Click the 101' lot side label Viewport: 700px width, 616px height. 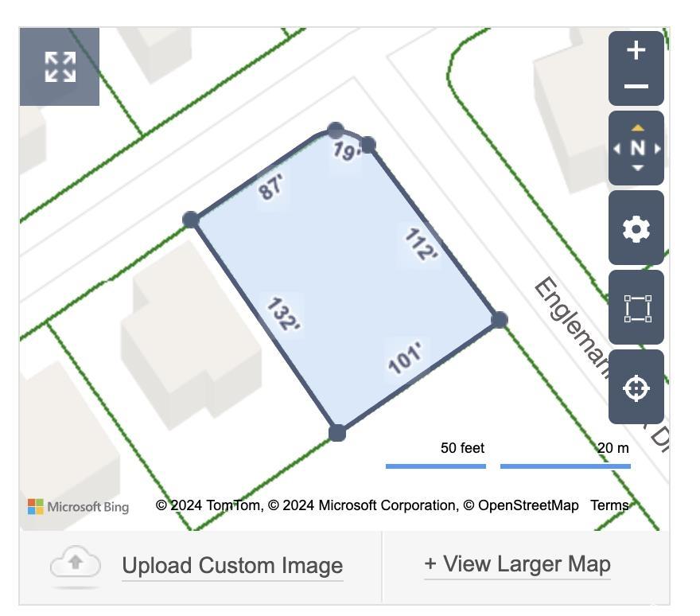point(406,357)
